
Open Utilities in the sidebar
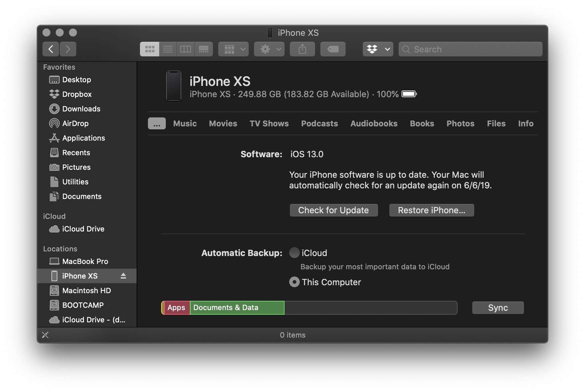(x=87, y=182)
